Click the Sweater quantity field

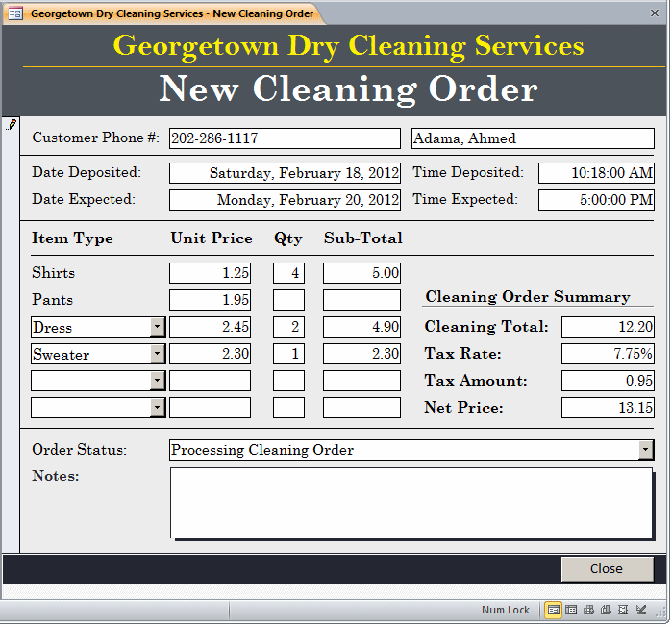click(x=288, y=354)
